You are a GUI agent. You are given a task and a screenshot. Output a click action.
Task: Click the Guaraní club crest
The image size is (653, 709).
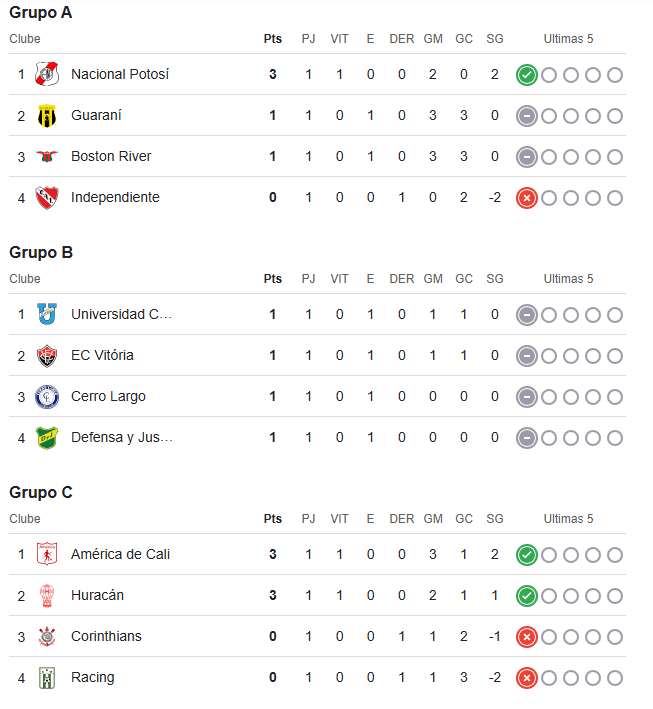point(47,116)
